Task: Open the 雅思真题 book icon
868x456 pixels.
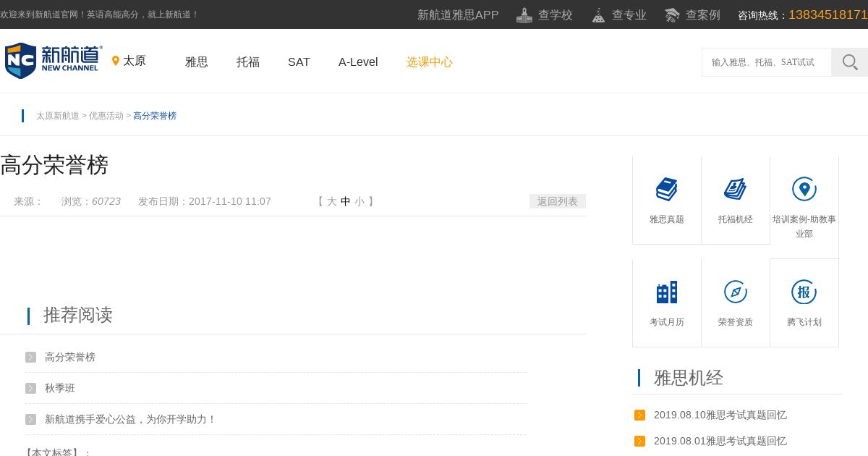Action: (x=667, y=190)
